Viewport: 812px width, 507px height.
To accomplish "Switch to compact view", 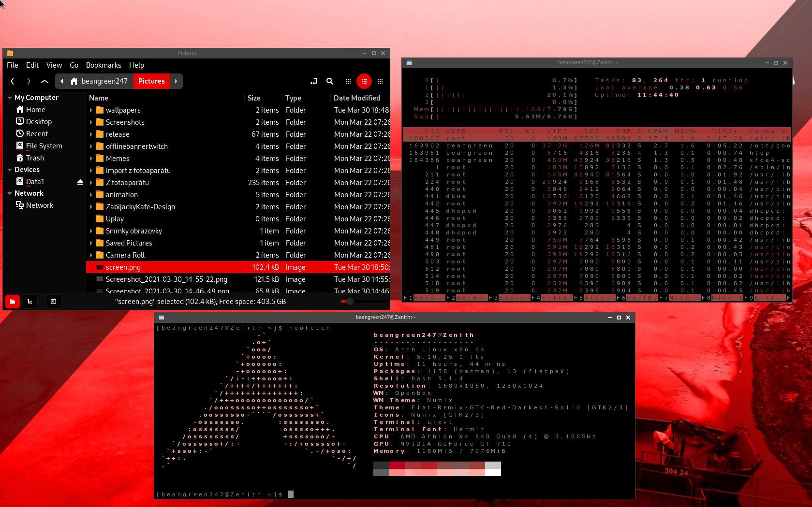I will pos(380,81).
